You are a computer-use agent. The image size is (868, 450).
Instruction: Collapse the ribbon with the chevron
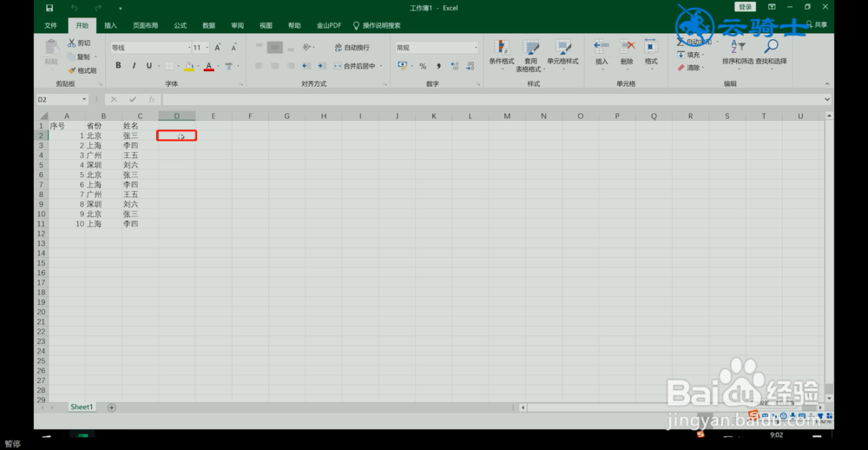pos(827,83)
